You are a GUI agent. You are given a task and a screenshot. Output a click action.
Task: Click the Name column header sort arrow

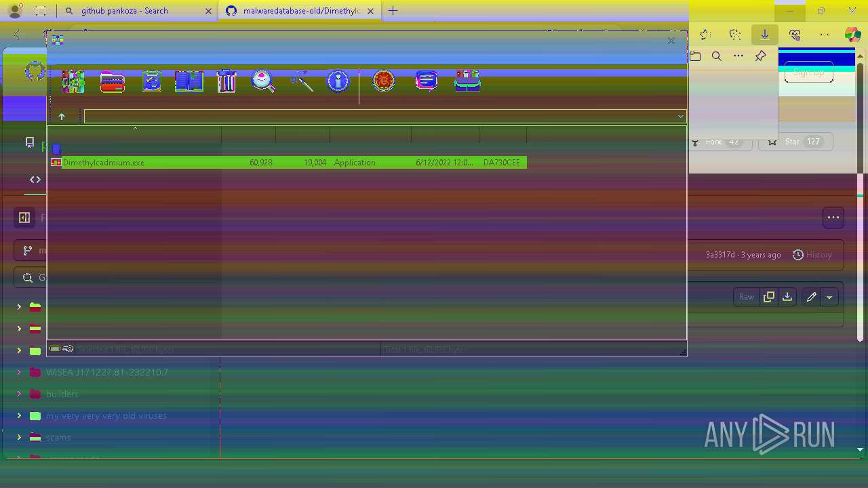[135, 128]
